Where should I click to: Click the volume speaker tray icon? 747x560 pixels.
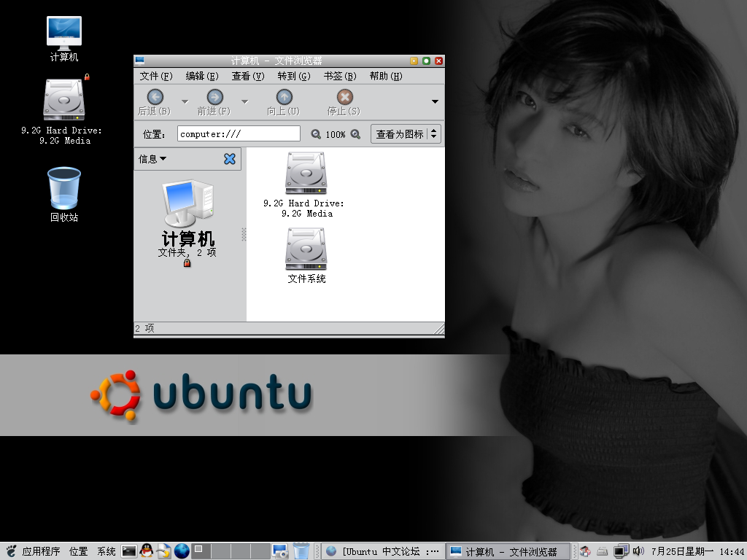click(x=638, y=551)
